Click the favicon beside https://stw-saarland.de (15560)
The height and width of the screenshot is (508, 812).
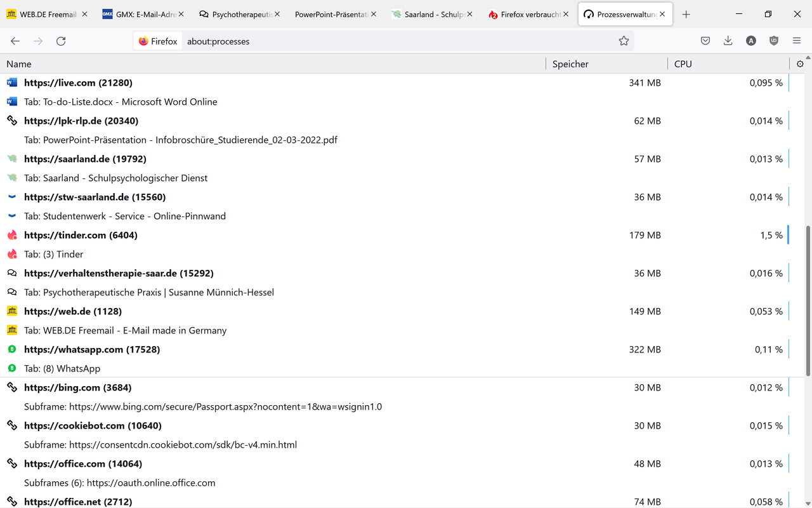pyautogui.click(x=12, y=197)
